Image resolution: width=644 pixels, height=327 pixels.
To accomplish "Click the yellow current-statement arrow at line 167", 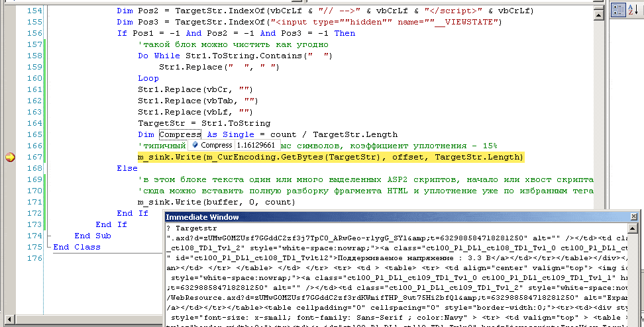I will tap(10, 157).
